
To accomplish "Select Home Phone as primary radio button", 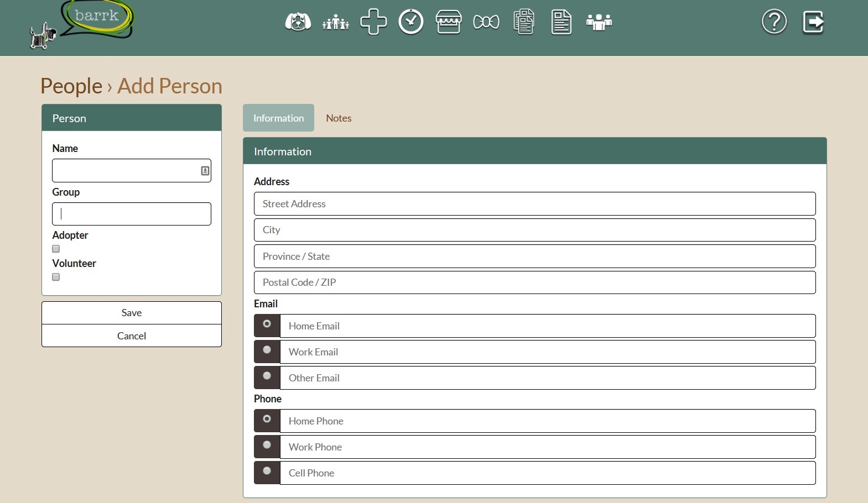I will (267, 419).
